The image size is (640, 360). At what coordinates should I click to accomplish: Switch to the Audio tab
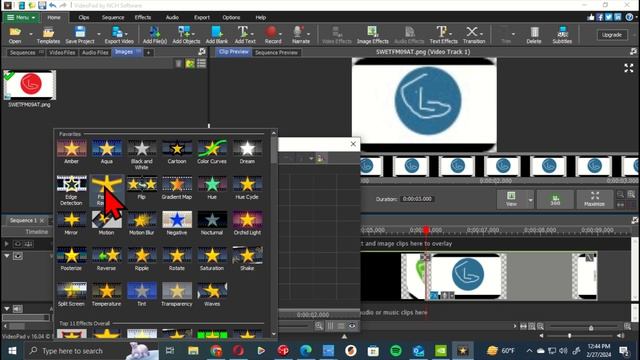point(172,18)
